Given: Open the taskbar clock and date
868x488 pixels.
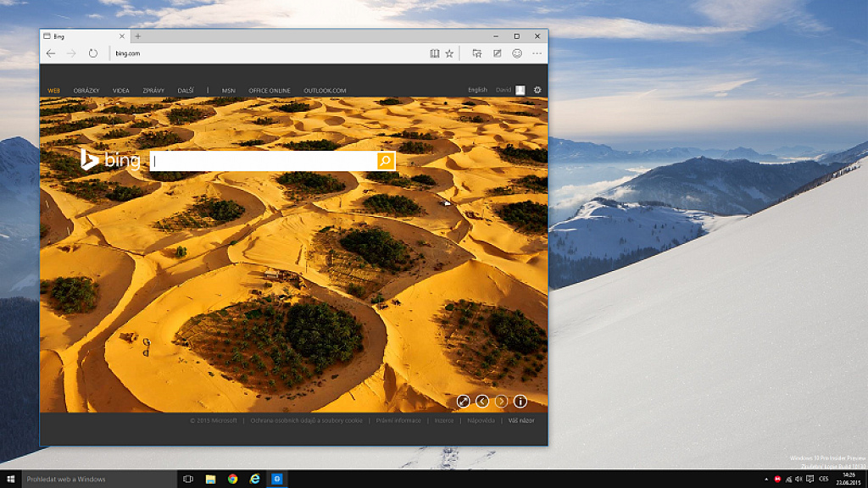Looking at the screenshot, I should pos(848,480).
